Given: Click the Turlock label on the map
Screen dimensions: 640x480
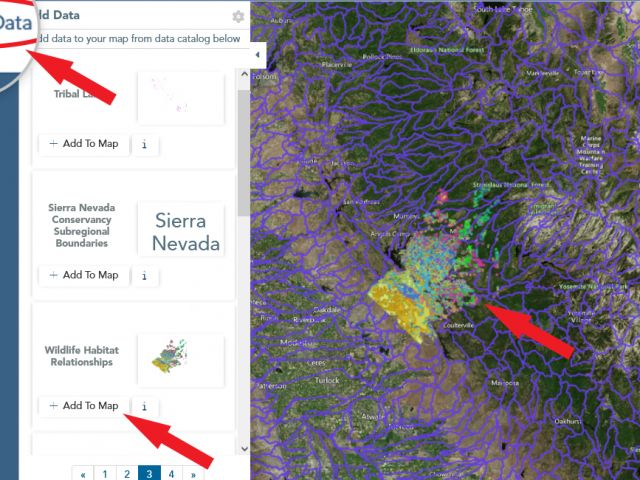Looking at the screenshot, I should 327,380.
